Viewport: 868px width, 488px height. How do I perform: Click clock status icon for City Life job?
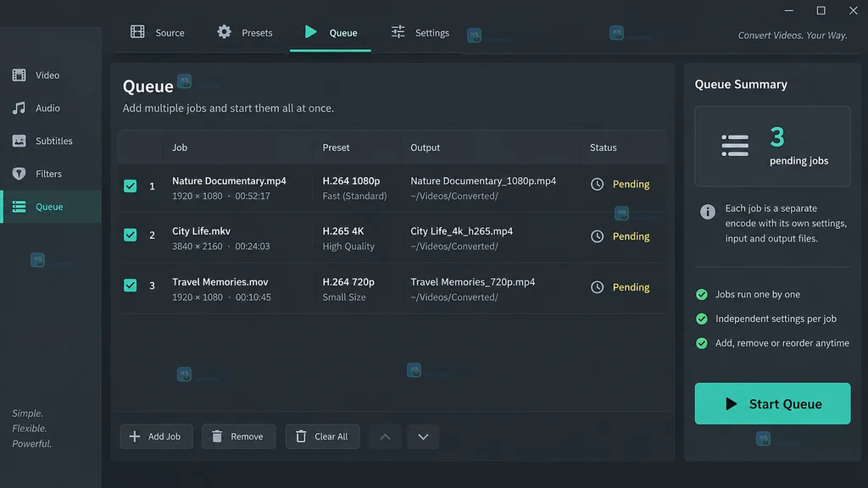[597, 236]
